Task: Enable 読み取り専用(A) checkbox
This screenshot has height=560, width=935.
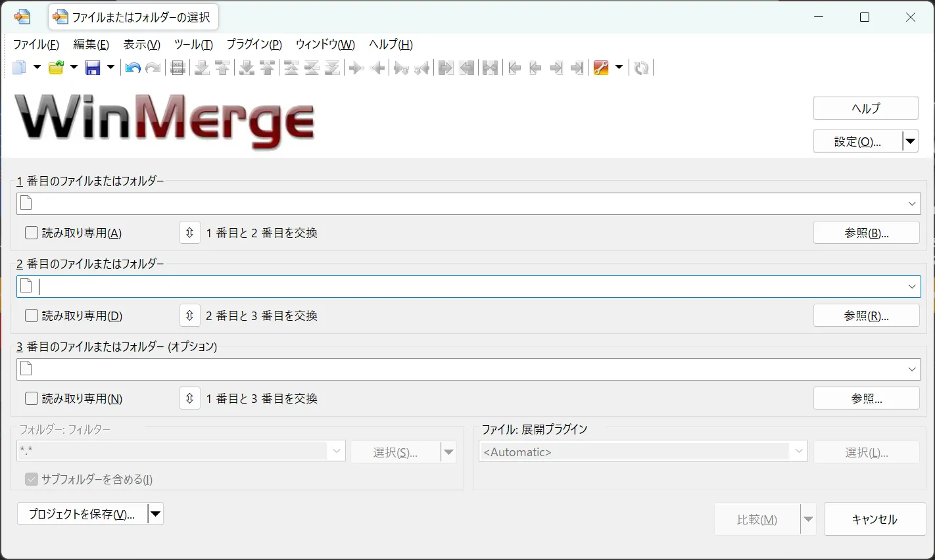Action: pos(32,233)
